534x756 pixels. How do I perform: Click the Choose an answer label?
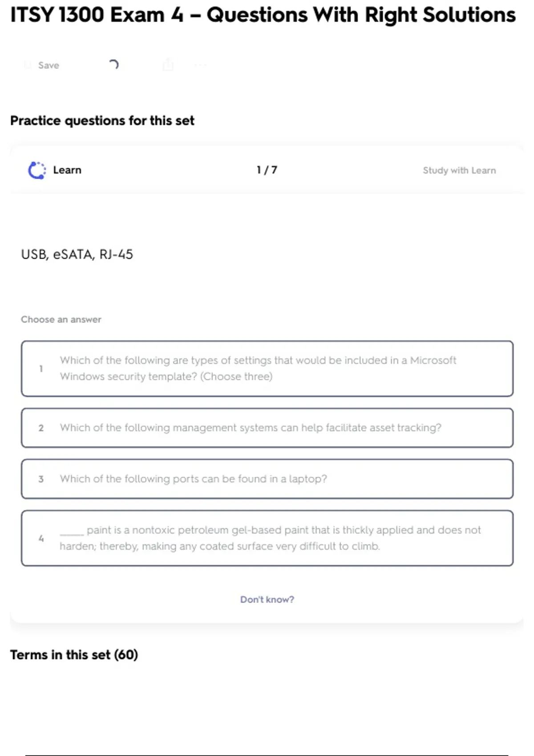[61, 319]
